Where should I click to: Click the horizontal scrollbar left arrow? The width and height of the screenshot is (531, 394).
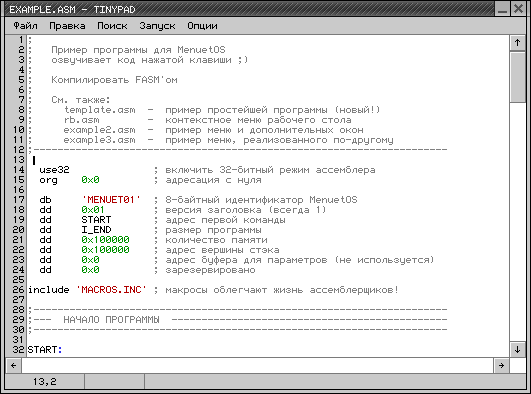pyautogui.click(x=14, y=366)
